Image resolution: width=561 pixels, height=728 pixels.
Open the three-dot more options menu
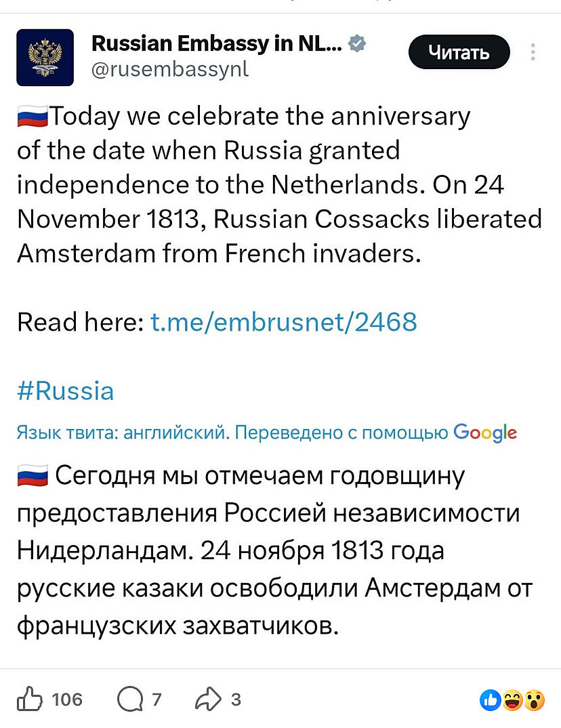[x=533, y=52]
